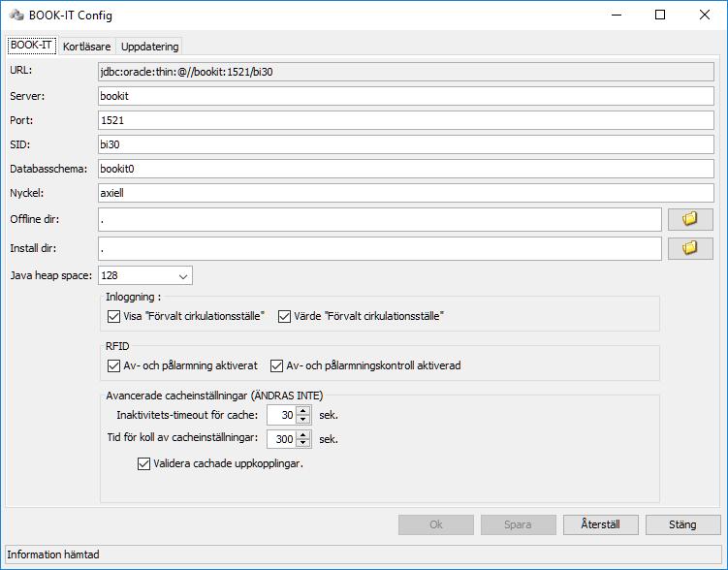728x570 pixels.
Task: Click the Stäng button
Action: (682, 525)
